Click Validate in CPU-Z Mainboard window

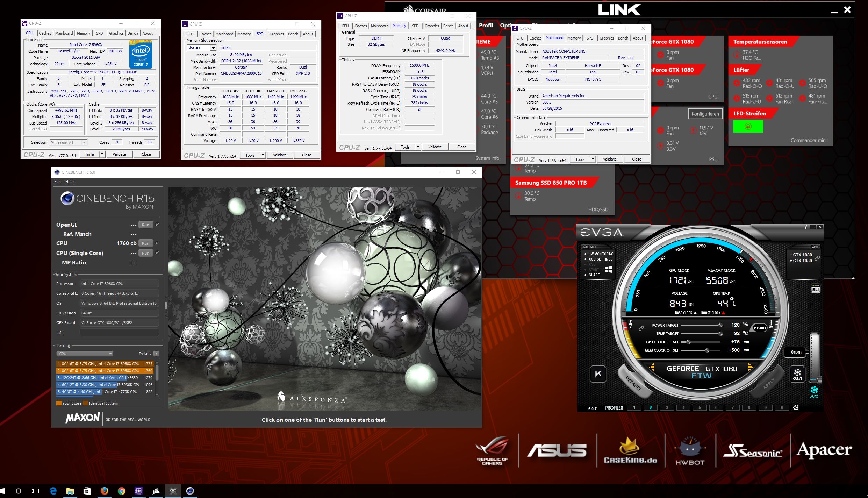610,159
